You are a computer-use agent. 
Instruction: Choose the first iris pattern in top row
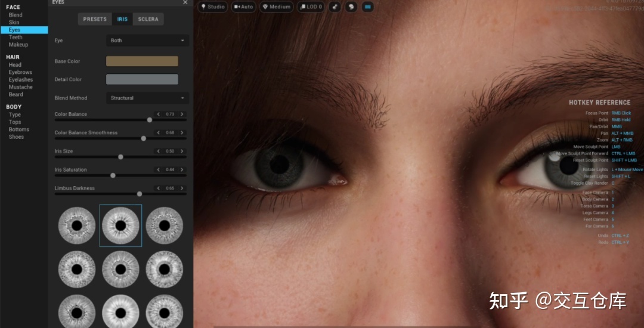tap(77, 225)
